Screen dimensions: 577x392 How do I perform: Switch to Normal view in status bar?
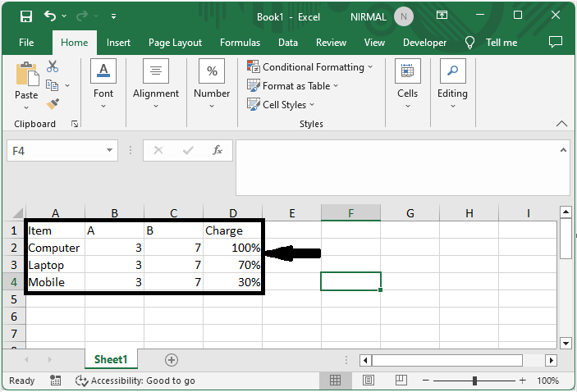pyautogui.click(x=335, y=381)
